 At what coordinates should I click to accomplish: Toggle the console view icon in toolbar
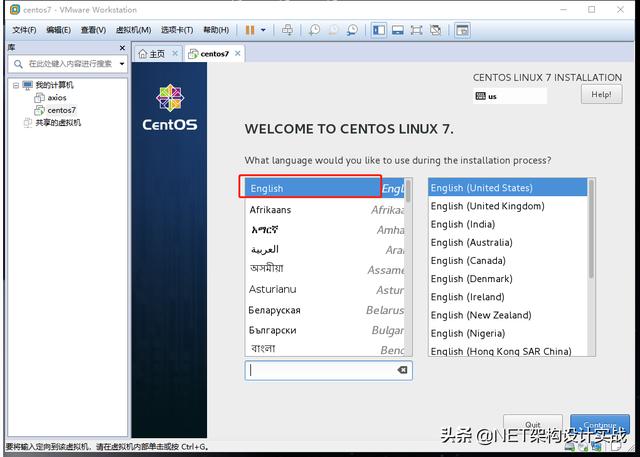click(x=462, y=30)
